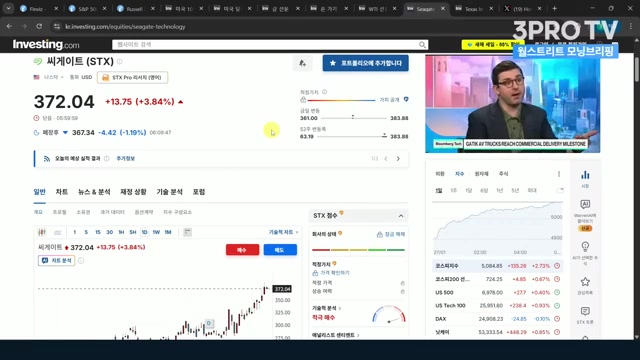The width and height of the screenshot is (640, 360).
Task: Open the 기술적 차트 dropdown link
Action: (283, 232)
